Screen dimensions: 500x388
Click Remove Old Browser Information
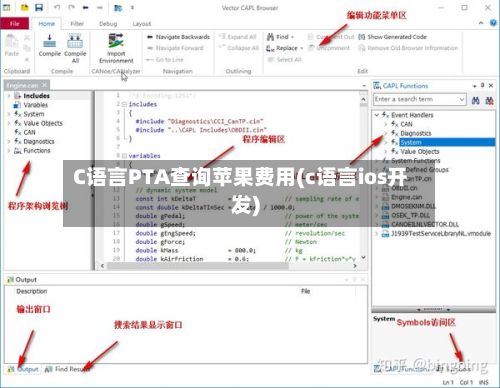408,48
